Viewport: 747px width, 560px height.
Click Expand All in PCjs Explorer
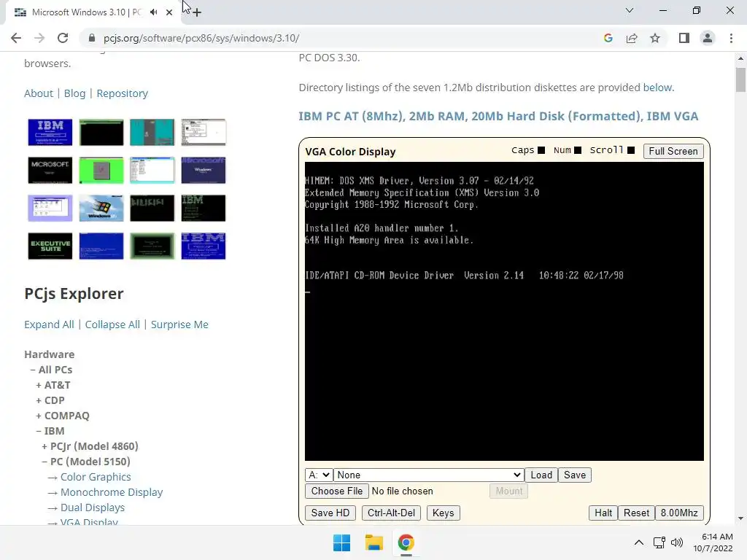[x=49, y=324]
